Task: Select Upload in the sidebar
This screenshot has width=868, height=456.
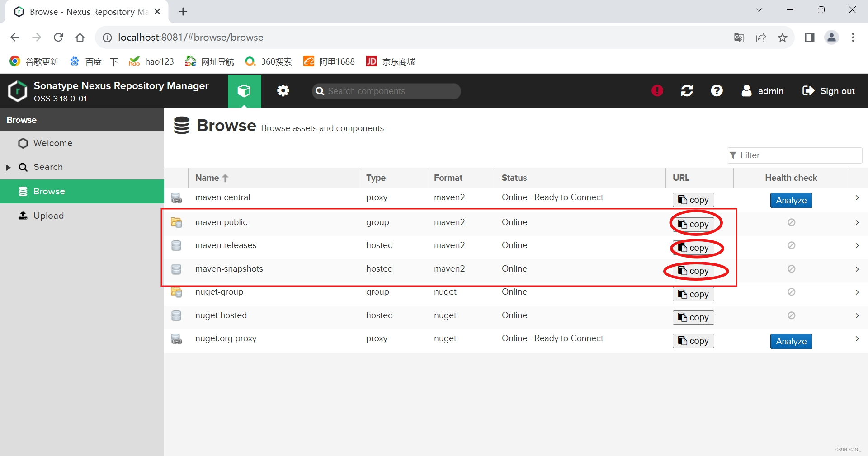Action: coord(82,216)
